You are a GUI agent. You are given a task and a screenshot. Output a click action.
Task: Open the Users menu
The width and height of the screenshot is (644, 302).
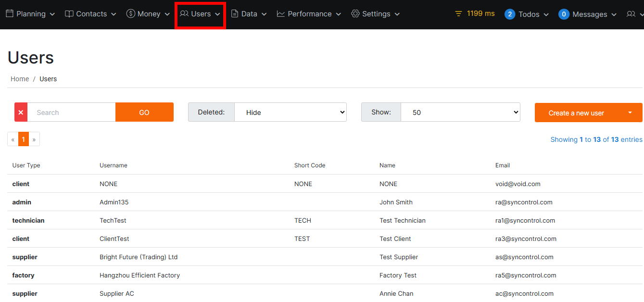(x=201, y=14)
